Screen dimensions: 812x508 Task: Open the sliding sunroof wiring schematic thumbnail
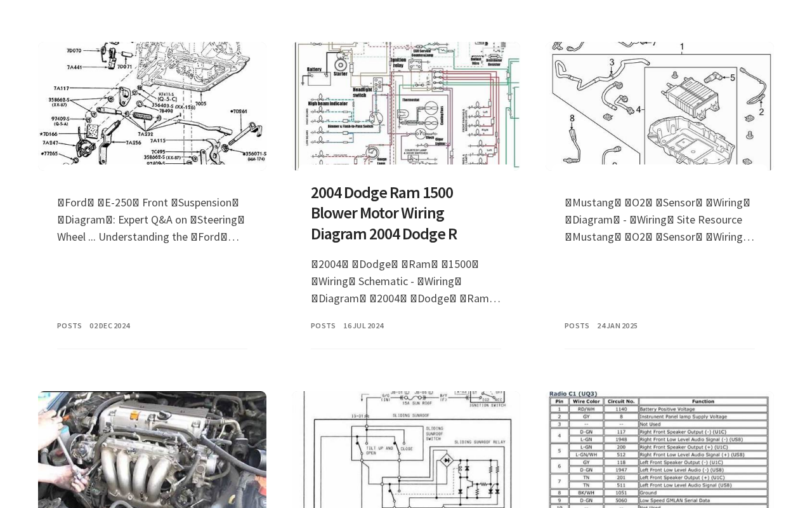pyautogui.click(x=406, y=450)
